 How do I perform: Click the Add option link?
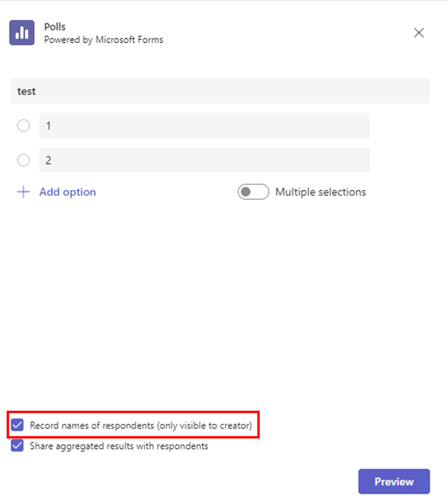(67, 192)
